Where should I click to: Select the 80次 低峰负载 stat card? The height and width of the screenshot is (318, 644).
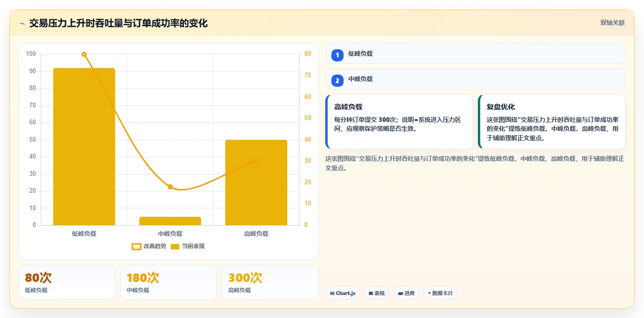[x=67, y=282]
